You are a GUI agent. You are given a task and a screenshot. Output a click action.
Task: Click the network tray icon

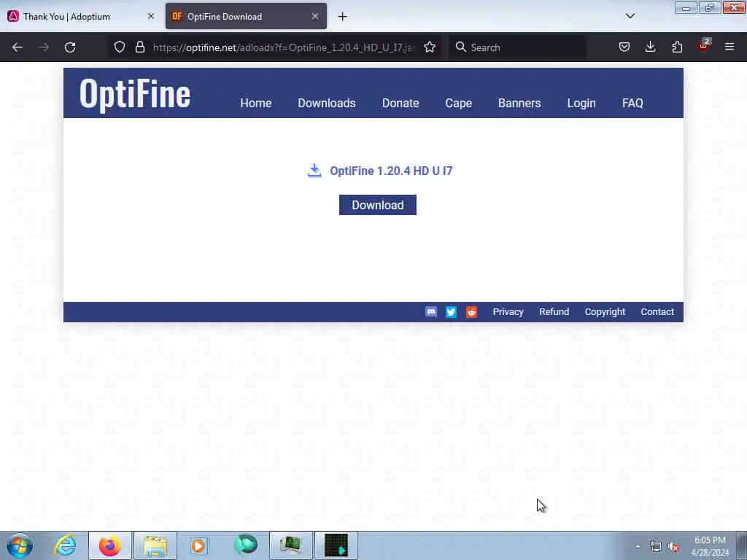656,547
